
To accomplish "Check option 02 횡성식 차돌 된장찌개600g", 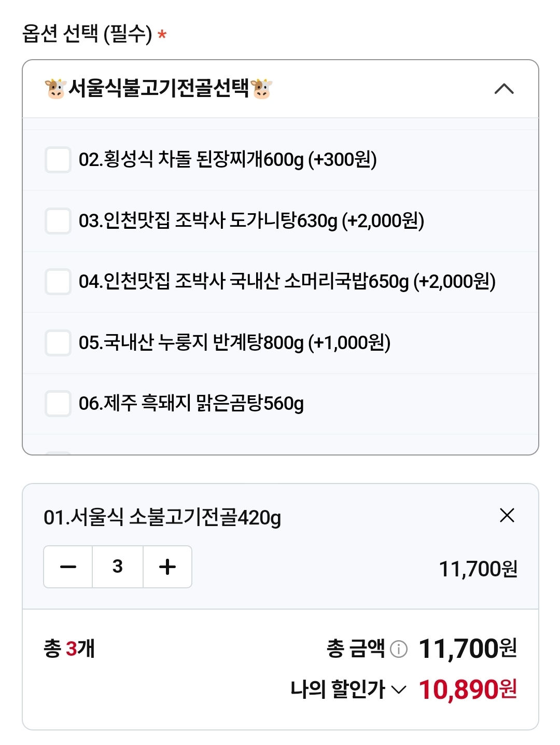I will 58,159.
